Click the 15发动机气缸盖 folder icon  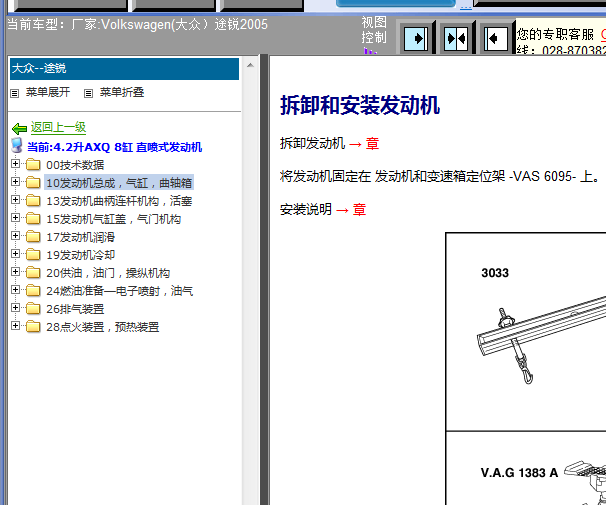[33, 219]
